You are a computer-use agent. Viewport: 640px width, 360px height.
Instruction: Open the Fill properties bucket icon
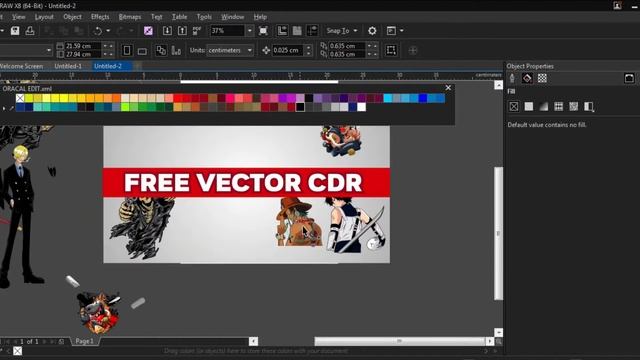coord(527,78)
